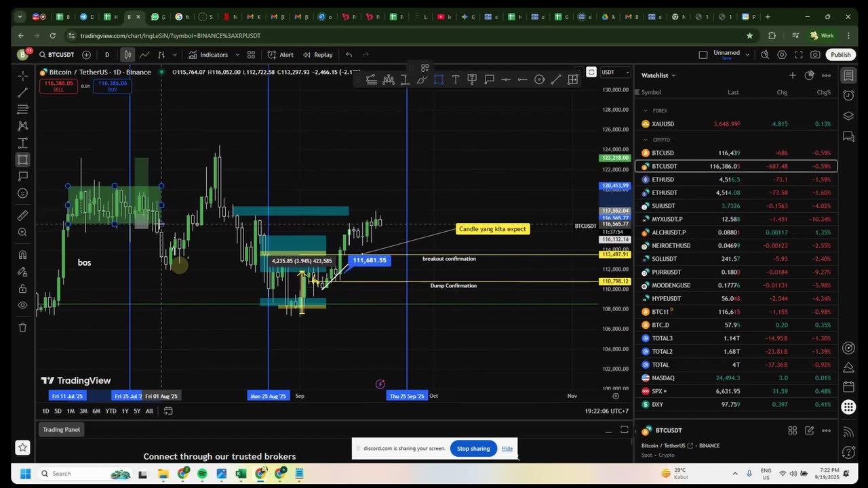Open the USDT currency dropdown
The image size is (868, 488).
point(616,72)
